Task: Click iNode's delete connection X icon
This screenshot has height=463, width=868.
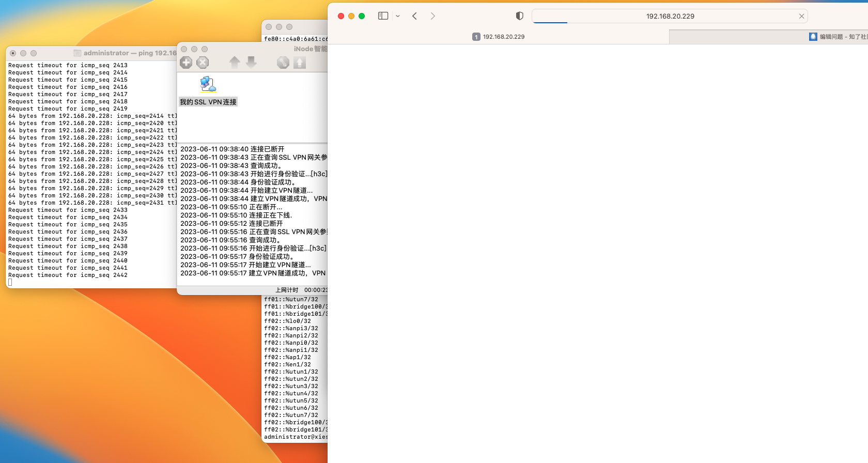Action: (x=203, y=63)
